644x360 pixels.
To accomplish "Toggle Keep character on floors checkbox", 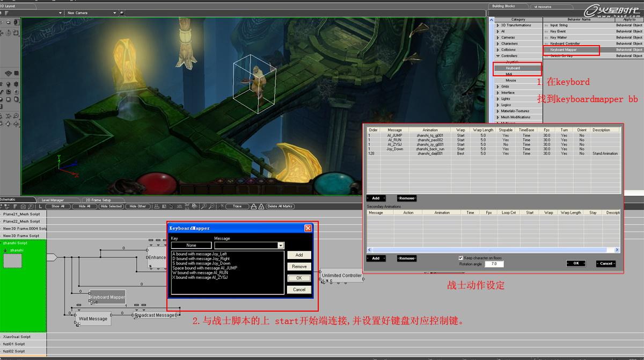I will click(x=460, y=258).
